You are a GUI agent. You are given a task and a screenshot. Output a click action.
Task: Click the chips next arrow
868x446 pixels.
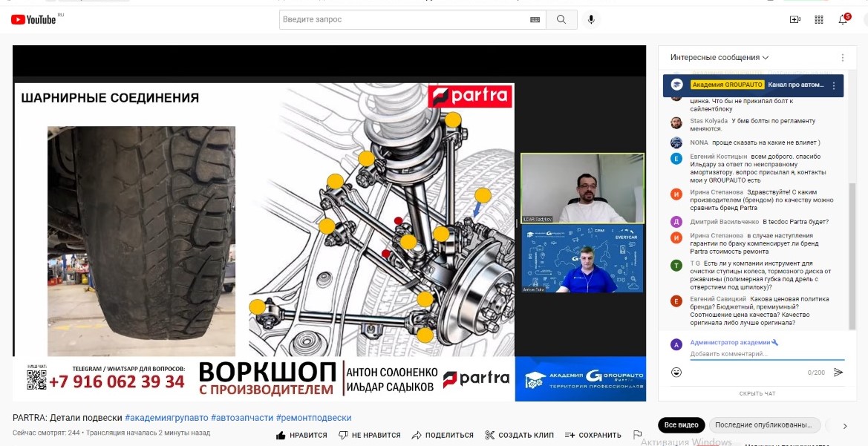point(845,426)
